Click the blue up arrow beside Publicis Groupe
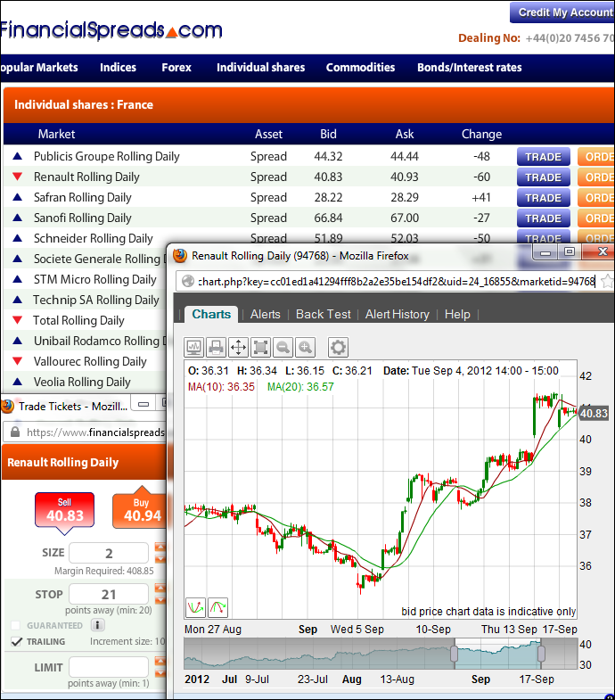Screen dimensions: 615x700 tap(18, 156)
